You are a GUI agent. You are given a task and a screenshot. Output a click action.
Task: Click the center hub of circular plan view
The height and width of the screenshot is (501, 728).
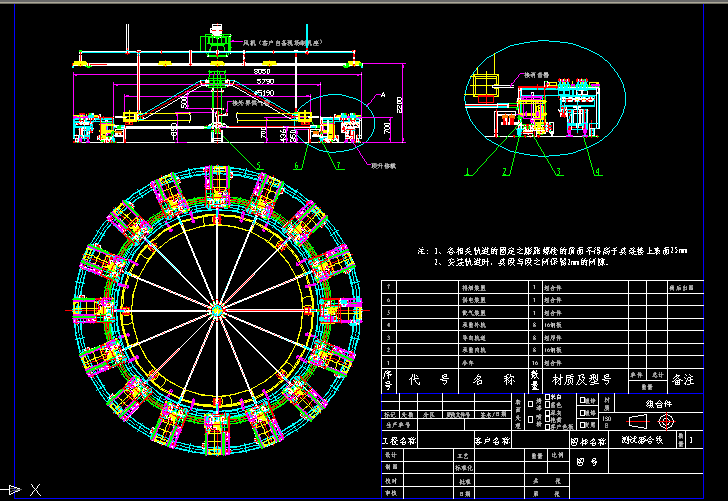click(214, 310)
